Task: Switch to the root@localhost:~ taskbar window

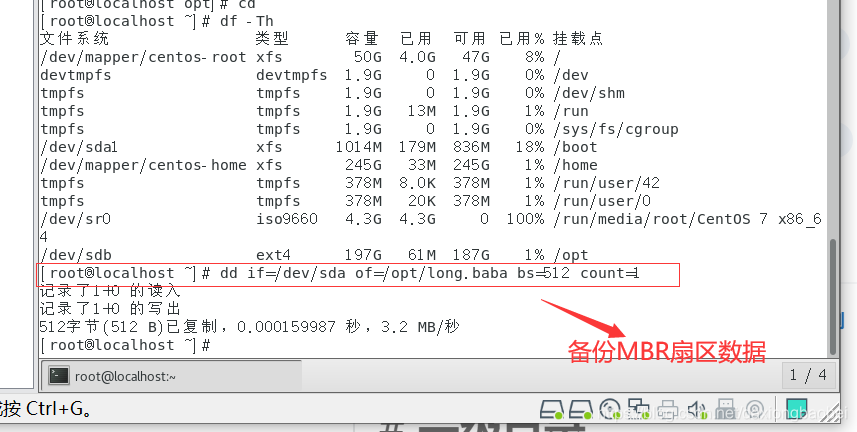Action: pyautogui.click(x=171, y=376)
